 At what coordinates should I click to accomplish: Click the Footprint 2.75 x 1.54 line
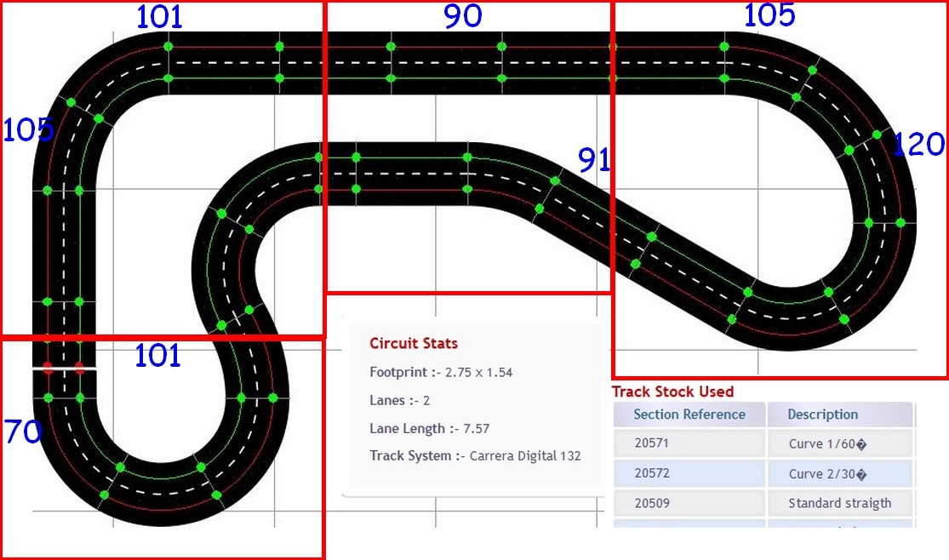(x=441, y=372)
